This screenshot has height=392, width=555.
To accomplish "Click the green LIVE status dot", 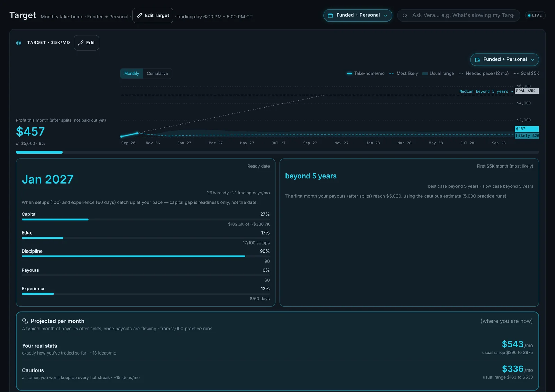I will (529, 15).
